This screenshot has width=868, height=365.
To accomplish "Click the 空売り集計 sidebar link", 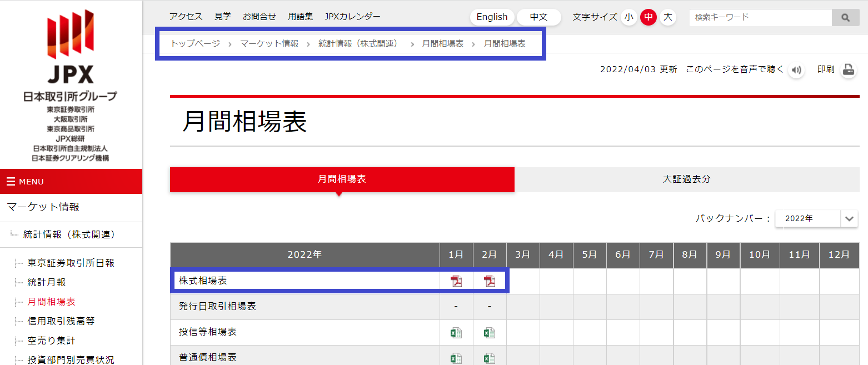I will click(x=50, y=339).
